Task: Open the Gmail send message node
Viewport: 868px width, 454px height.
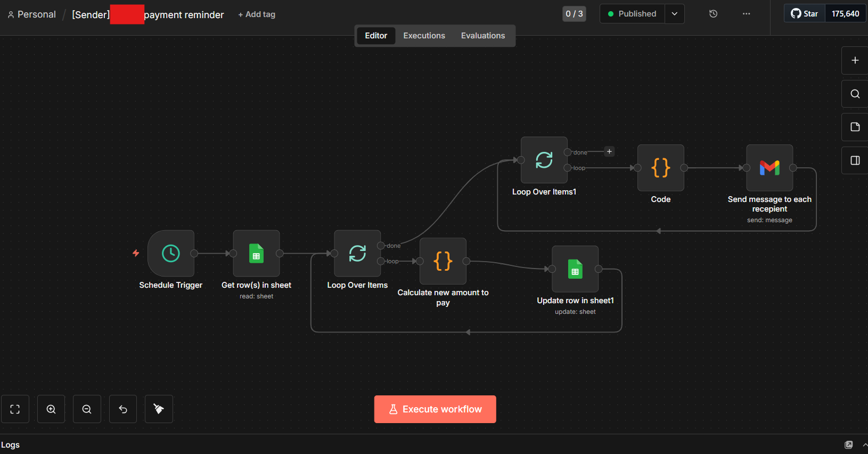Action: coord(769,168)
